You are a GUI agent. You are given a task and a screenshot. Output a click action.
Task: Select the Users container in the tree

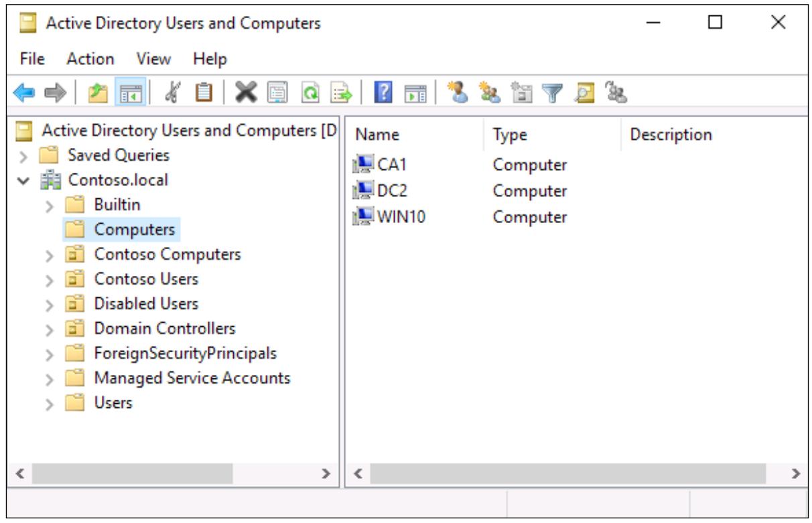[x=113, y=403]
